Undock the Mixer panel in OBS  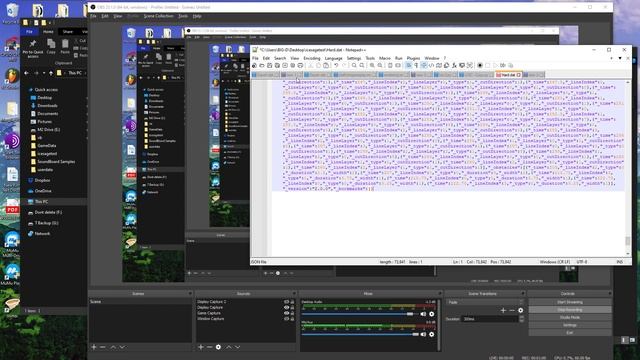440,293
